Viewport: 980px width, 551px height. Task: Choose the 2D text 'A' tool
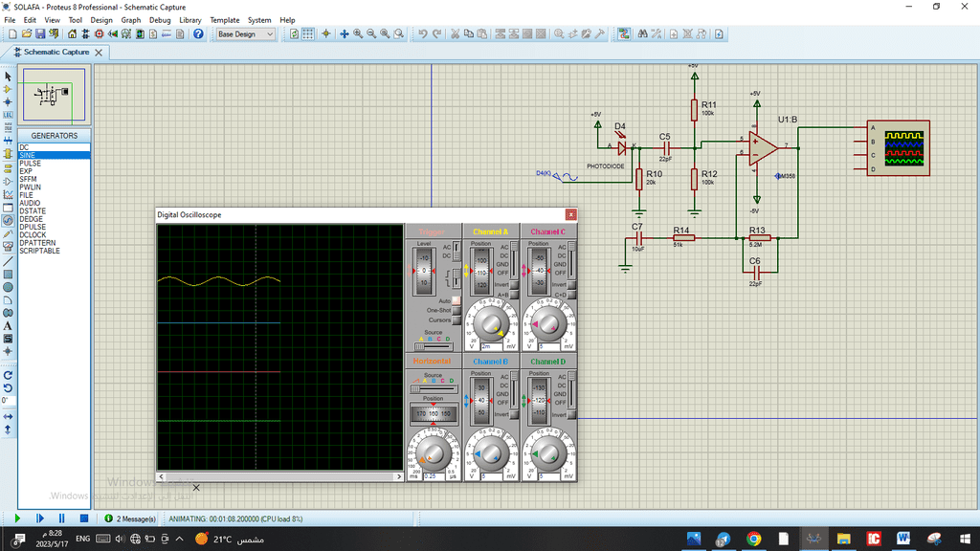click(x=8, y=325)
